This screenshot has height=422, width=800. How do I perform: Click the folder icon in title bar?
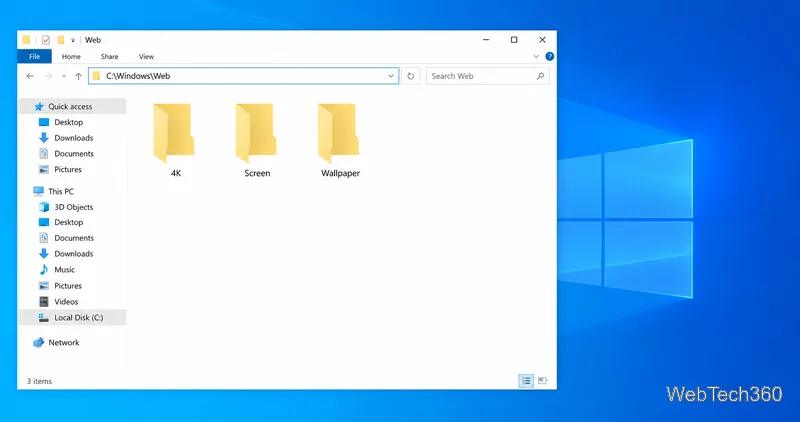(27, 40)
